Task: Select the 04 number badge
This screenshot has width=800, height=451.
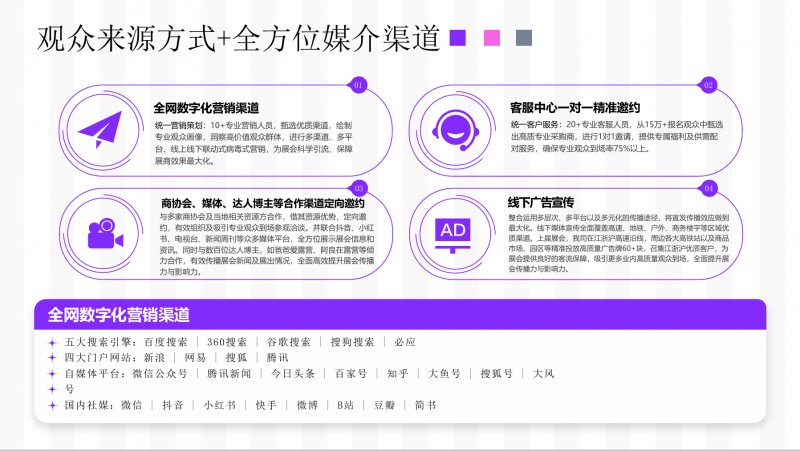Action: pyautogui.click(x=709, y=187)
